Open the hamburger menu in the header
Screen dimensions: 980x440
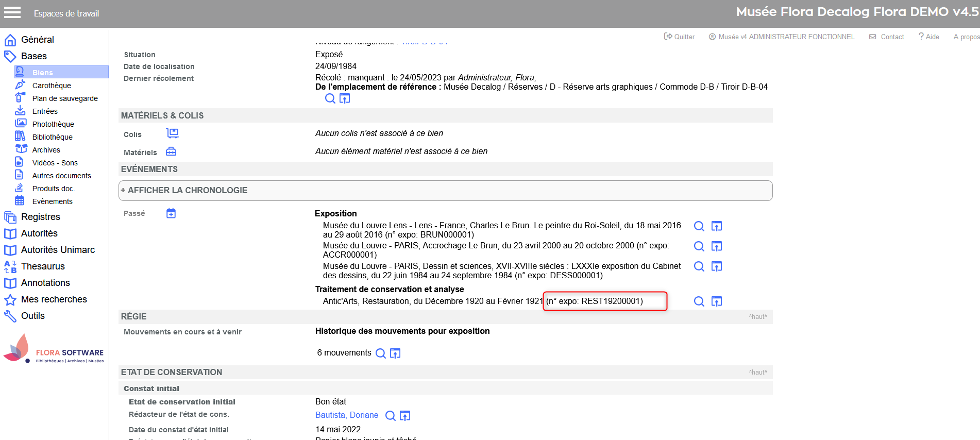pos(12,13)
